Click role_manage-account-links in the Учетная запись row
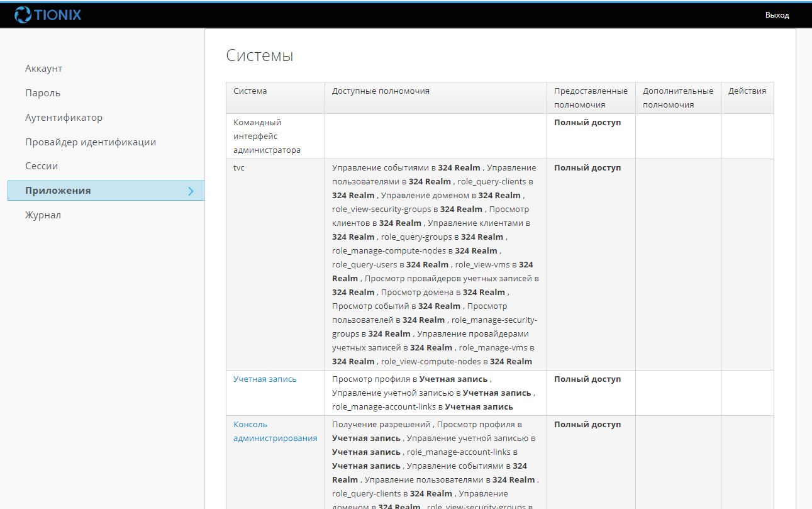The width and height of the screenshot is (812, 509). pyautogui.click(x=383, y=407)
